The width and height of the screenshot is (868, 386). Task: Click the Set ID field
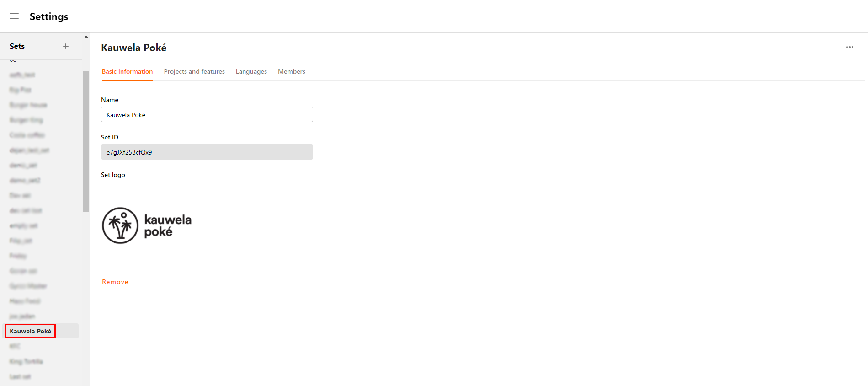207,152
